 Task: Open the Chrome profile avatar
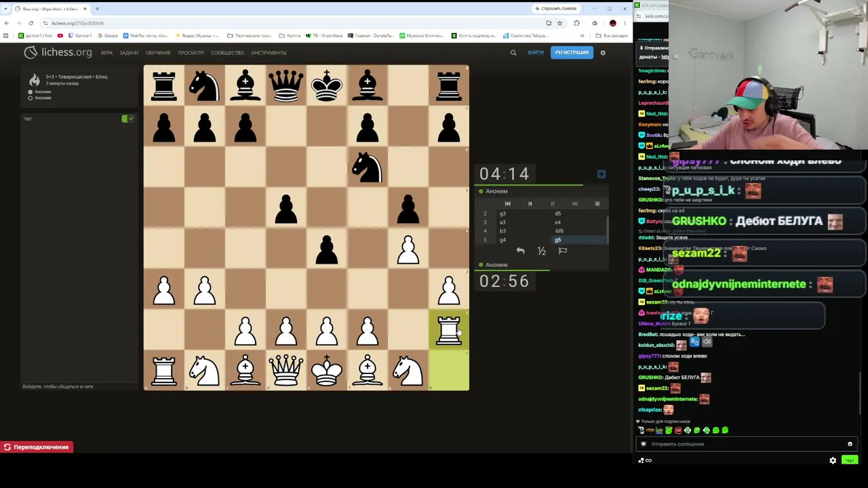point(612,23)
